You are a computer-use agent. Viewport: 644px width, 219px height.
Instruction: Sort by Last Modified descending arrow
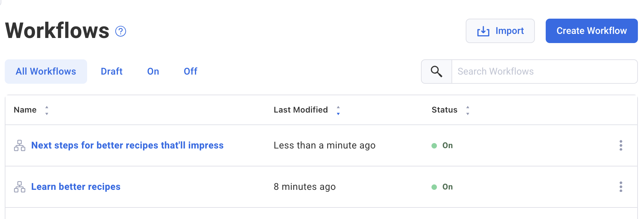click(338, 113)
